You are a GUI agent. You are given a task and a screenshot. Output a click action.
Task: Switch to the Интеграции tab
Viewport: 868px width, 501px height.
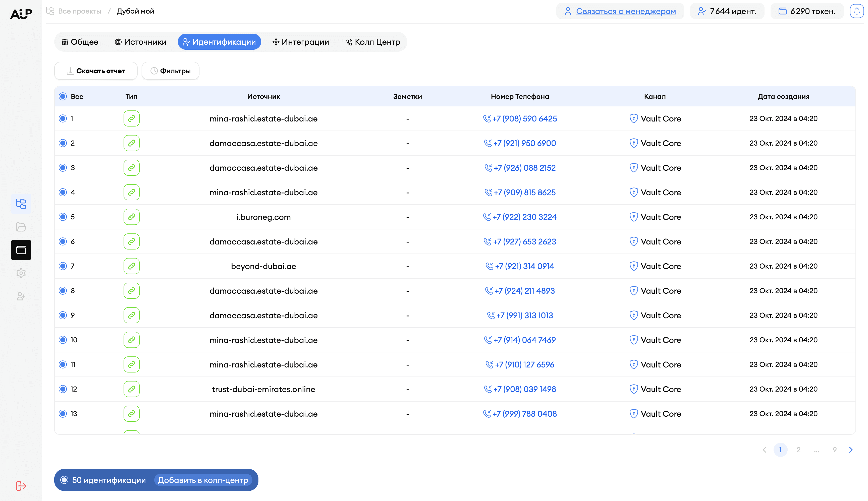coord(301,42)
